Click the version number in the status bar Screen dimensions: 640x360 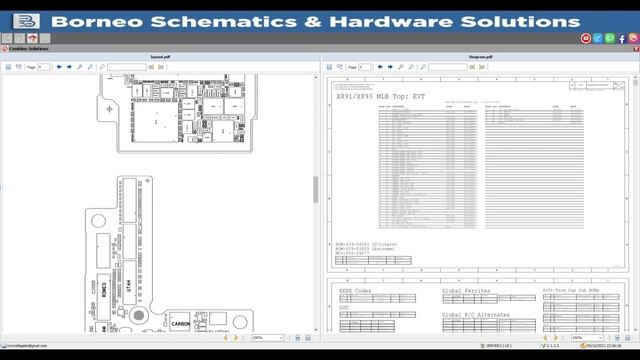click(x=552, y=346)
